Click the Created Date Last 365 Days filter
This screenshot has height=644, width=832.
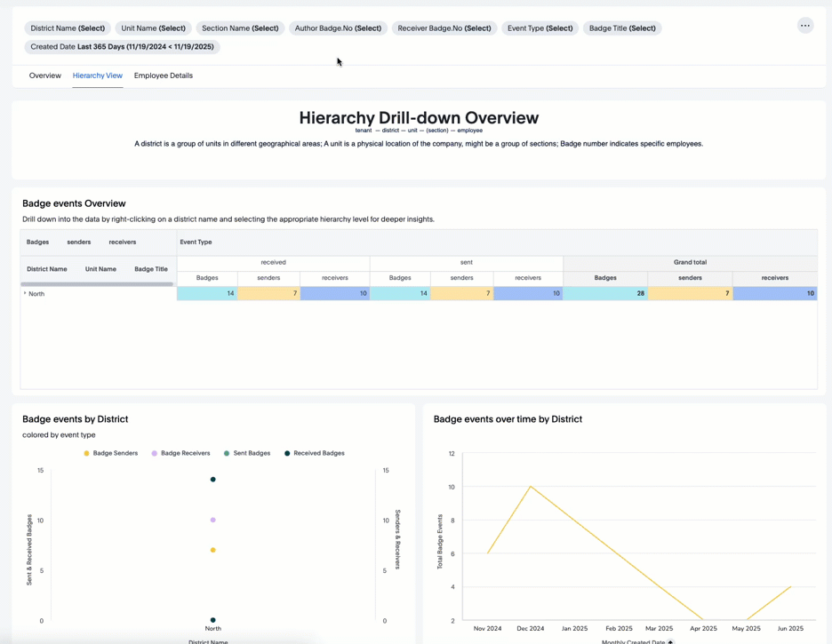(122, 47)
